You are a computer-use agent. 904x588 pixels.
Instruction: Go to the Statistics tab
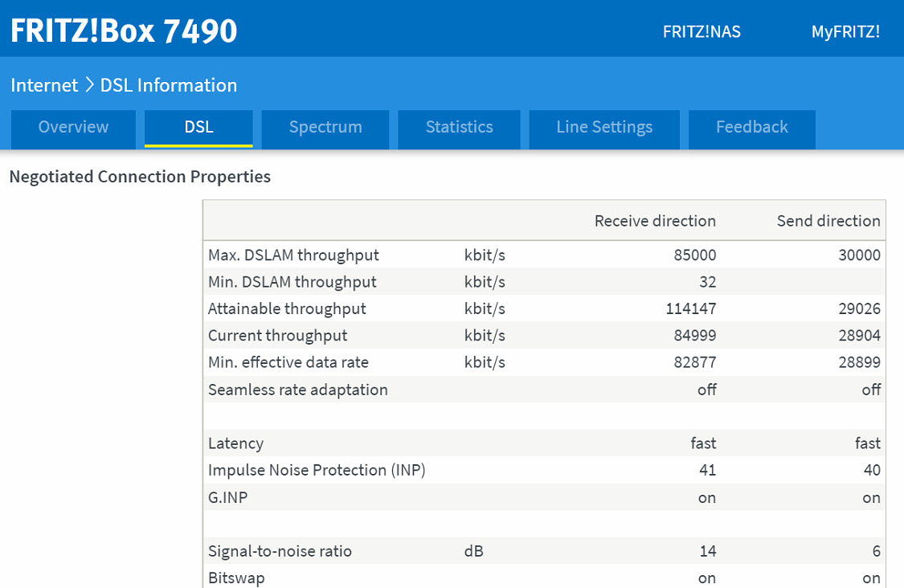(459, 127)
